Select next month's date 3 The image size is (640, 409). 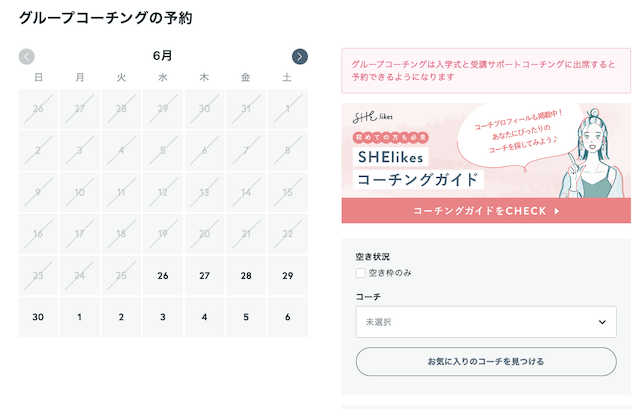(163, 317)
